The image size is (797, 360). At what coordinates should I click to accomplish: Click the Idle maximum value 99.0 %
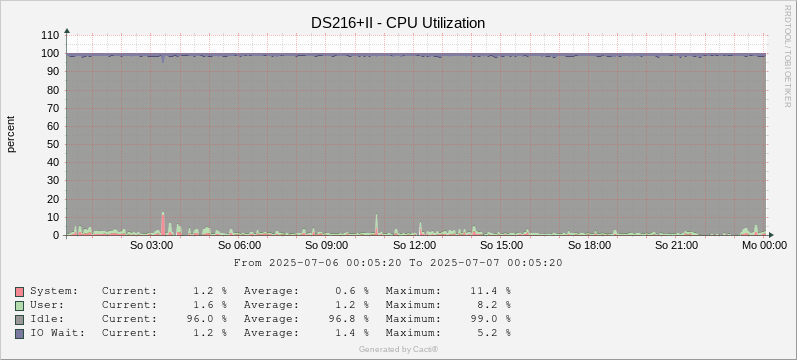(x=491, y=319)
